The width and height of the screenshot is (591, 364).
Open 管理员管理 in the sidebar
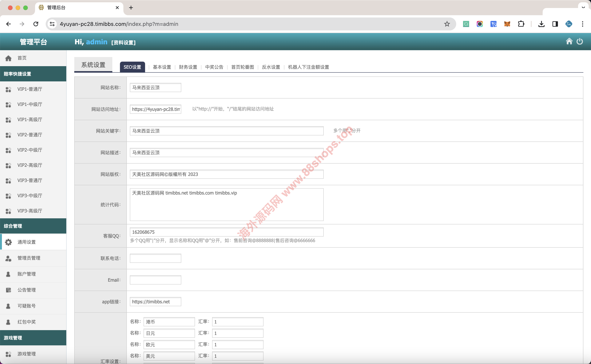pyautogui.click(x=29, y=258)
